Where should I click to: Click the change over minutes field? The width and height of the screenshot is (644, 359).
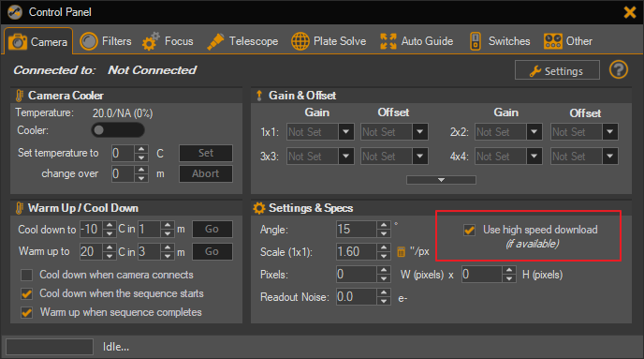point(123,173)
